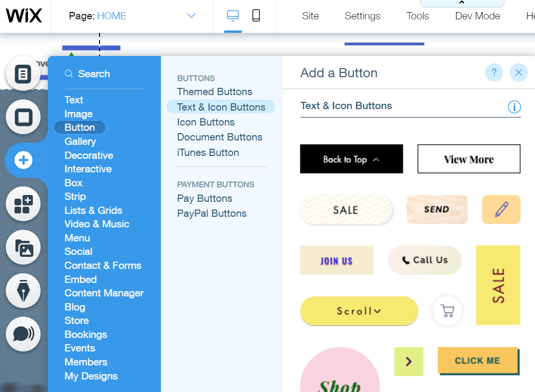Select the Box category
The width and height of the screenshot is (535, 392).
[x=73, y=183]
